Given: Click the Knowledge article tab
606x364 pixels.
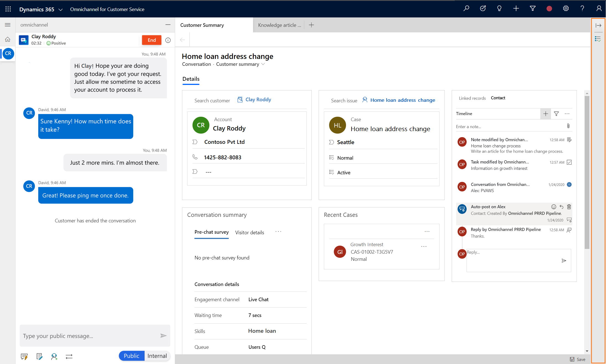Looking at the screenshot, I should pos(279,25).
